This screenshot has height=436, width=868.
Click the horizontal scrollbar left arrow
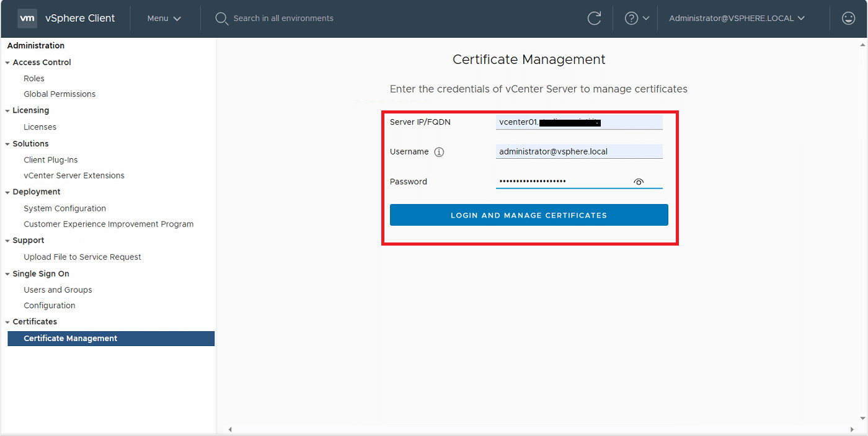pos(230,429)
